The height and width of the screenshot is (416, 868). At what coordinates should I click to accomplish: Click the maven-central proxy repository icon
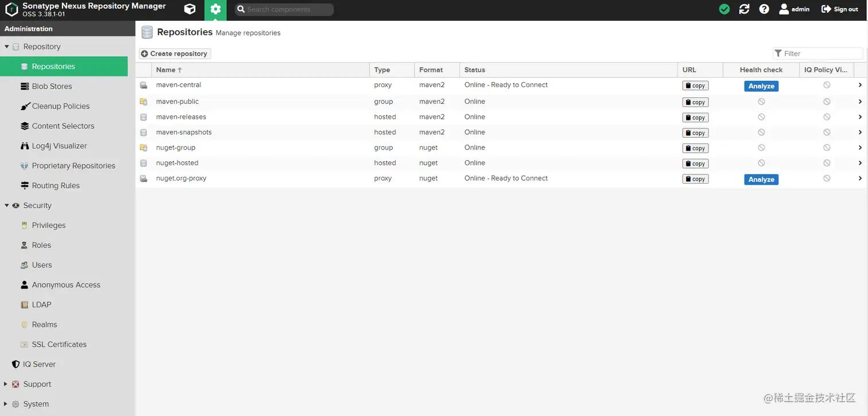(x=144, y=85)
